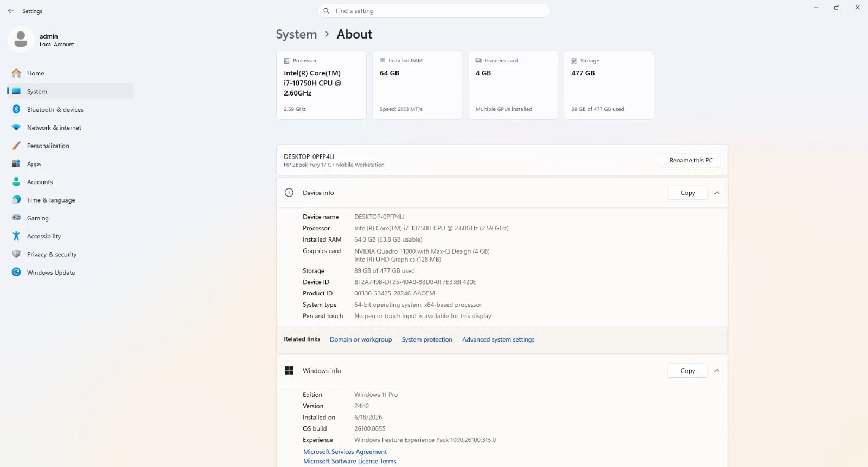868x467 pixels.
Task: Select Accounts in the sidebar
Action: coord(71,182)
